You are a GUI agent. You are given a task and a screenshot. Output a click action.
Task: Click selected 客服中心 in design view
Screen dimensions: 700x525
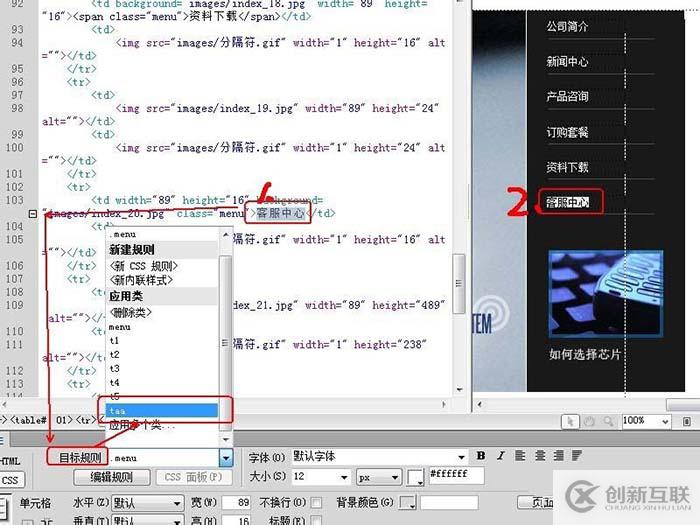(x=567, y=203)
